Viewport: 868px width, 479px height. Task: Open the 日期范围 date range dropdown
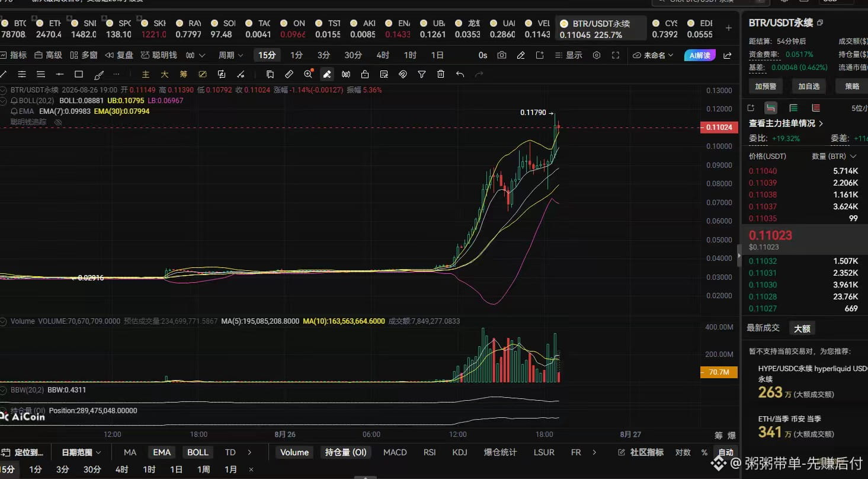81,452
